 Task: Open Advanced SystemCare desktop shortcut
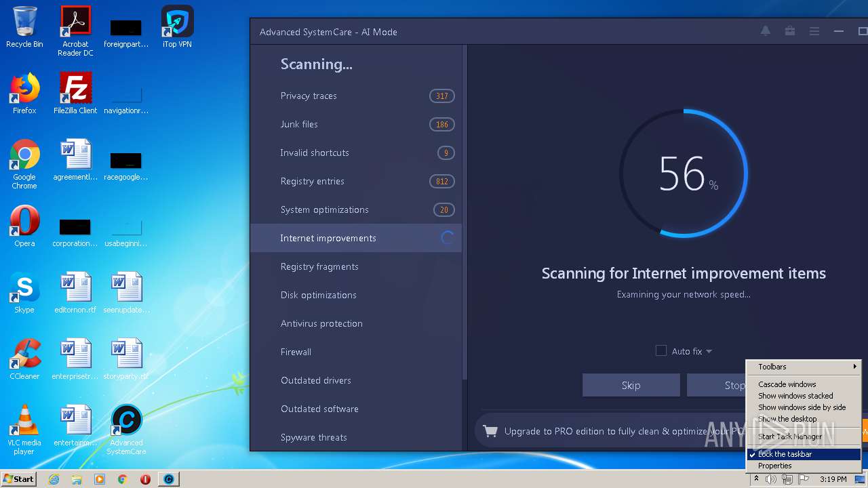tap(126, 430)
